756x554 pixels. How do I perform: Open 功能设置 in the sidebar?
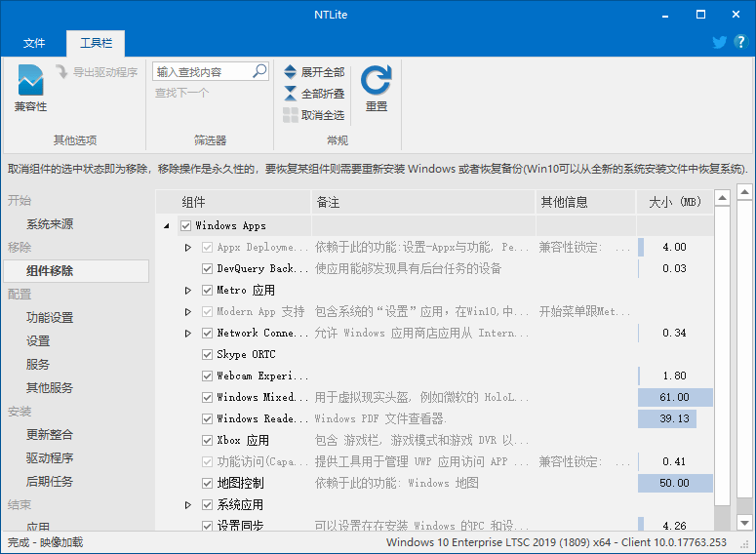coord(50,318)
